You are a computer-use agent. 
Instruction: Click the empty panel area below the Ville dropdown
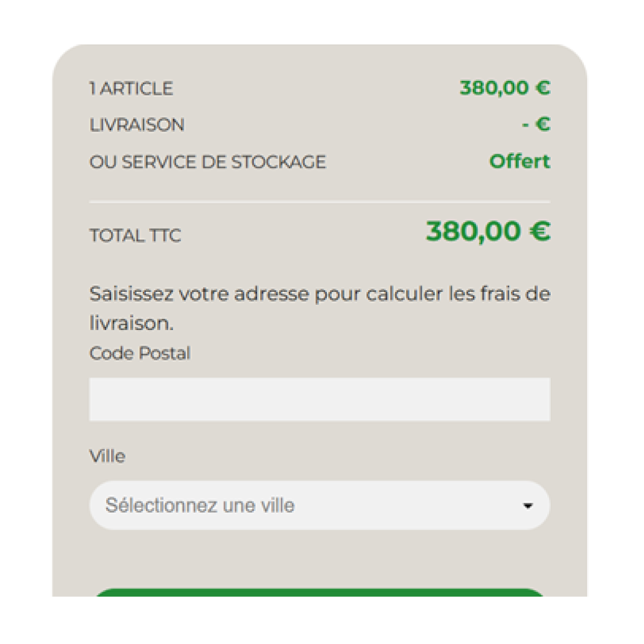coord(319,558)
